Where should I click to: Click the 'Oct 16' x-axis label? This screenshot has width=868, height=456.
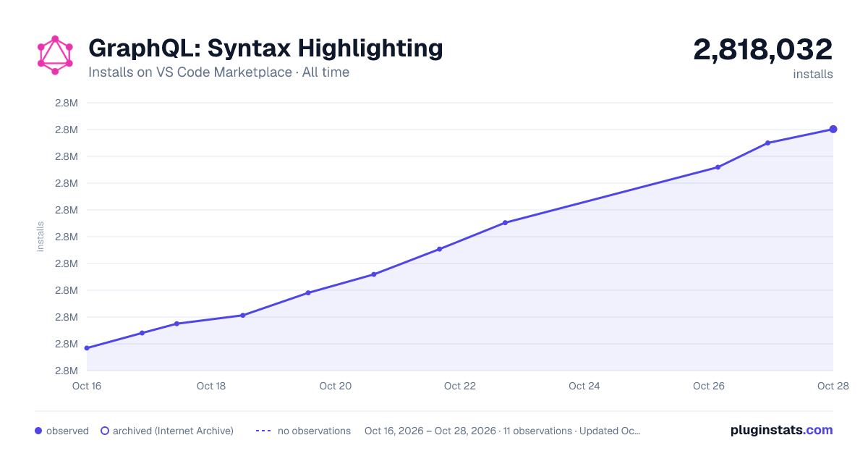87,386
